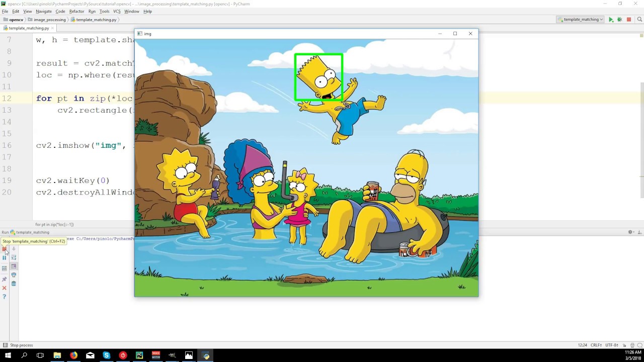Click the Run tool window label
This screenshot has height=362, width=644.
point(5,232)
